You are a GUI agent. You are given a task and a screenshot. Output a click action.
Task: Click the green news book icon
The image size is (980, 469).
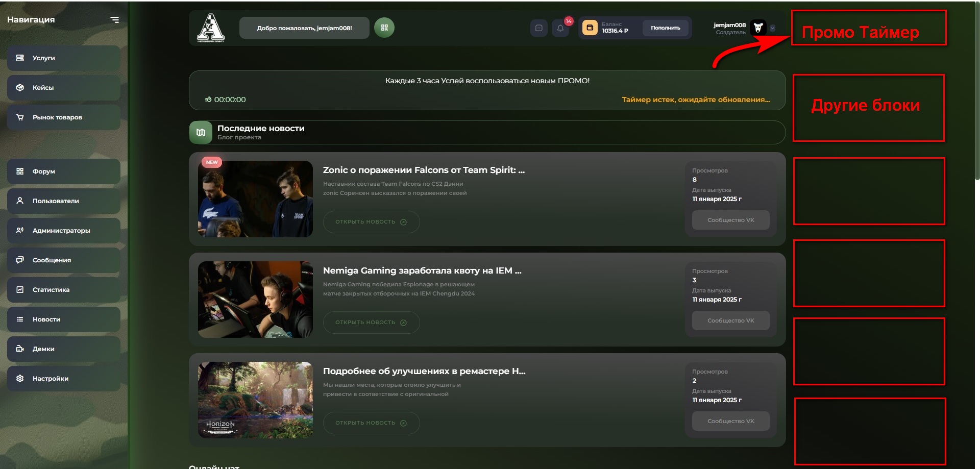tap(201, 133)
